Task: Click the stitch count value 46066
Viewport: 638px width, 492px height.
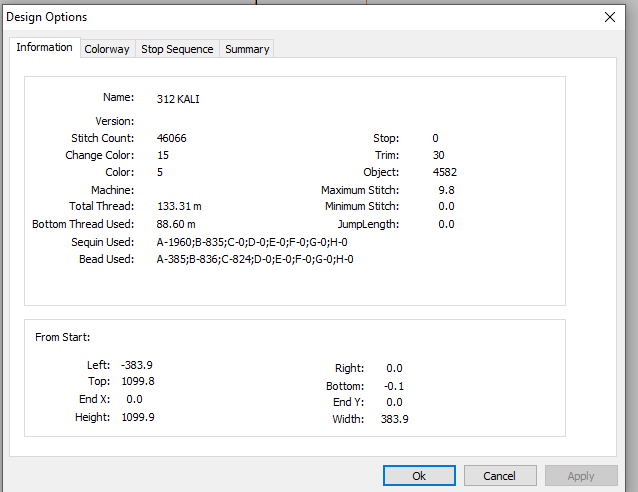Action: [x=172, y=138]
